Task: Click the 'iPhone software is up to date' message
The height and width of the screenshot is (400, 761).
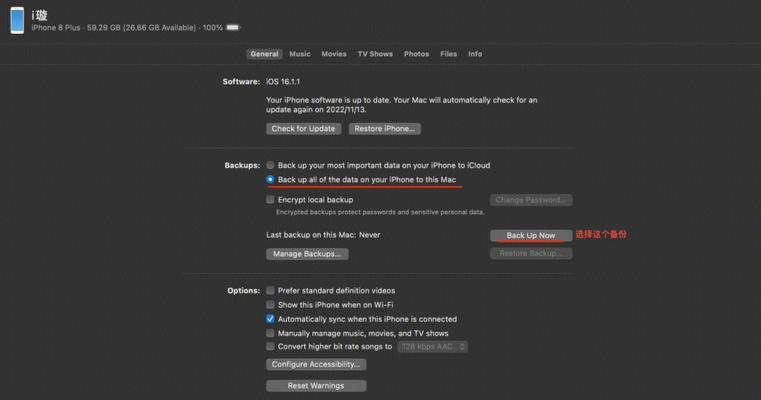Action: pyautogui.click(x=401, y=105)
